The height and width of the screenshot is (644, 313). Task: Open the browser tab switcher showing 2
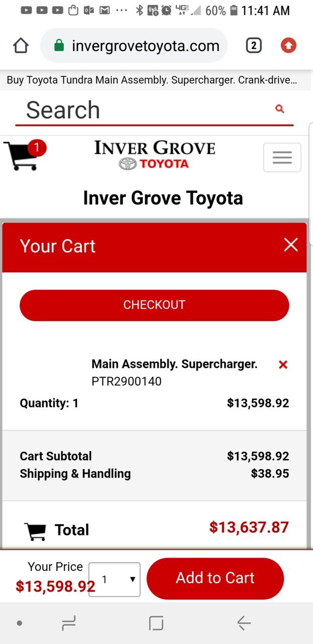point(254,46)
